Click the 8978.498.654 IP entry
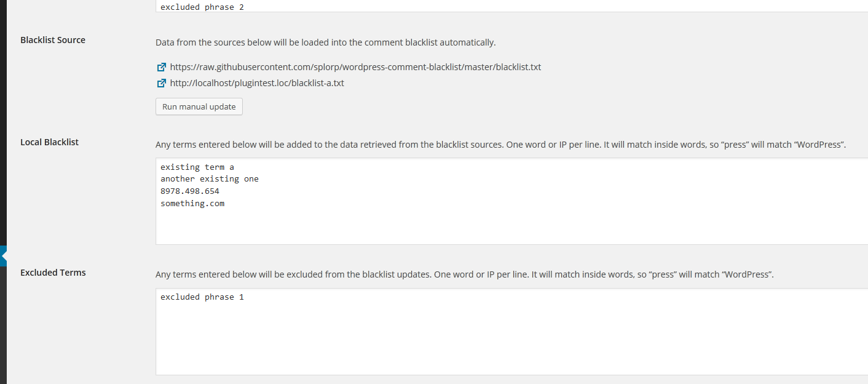Screen dimensions: 868x384 click(190, 191)
